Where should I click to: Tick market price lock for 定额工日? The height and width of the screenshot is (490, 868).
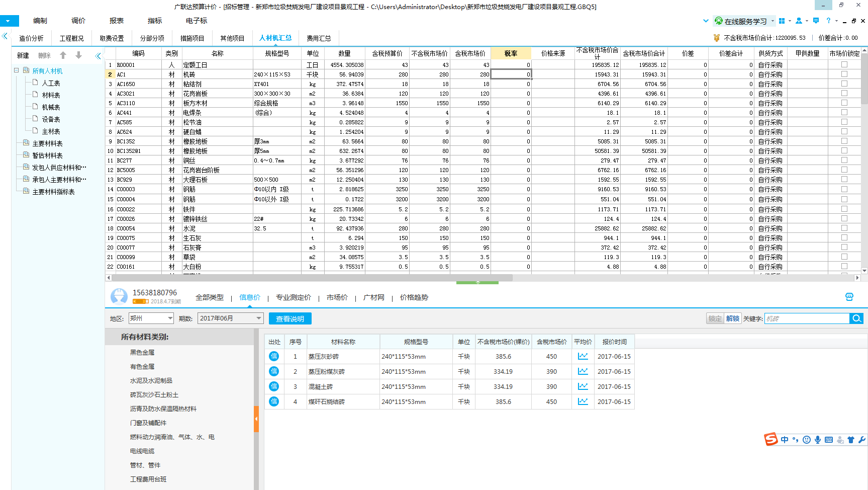coord(844,64)
